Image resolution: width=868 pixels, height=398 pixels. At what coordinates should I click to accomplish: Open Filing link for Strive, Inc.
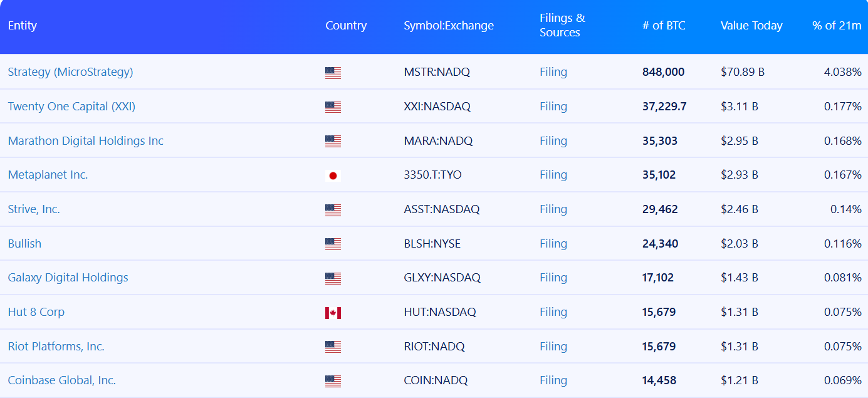point(553,209)
